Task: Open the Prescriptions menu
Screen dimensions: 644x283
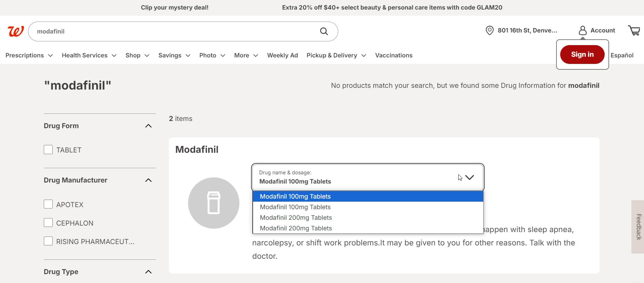Action: 29,55
